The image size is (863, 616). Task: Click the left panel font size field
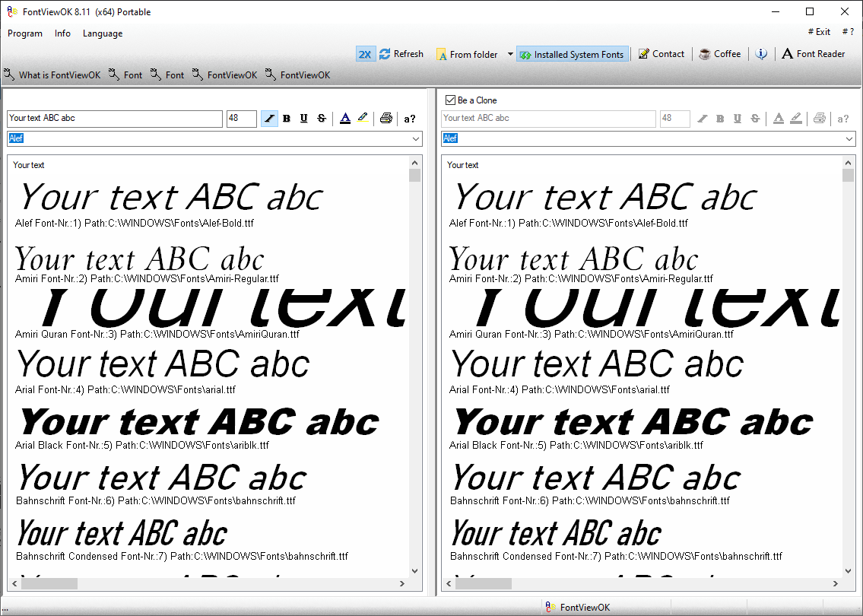pyautogui.click(x=242, y=119)
